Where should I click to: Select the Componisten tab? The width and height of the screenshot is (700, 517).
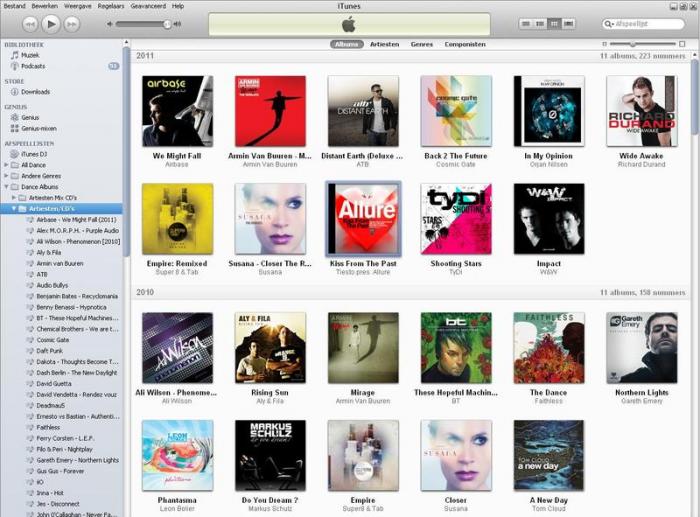coord(465,44)
